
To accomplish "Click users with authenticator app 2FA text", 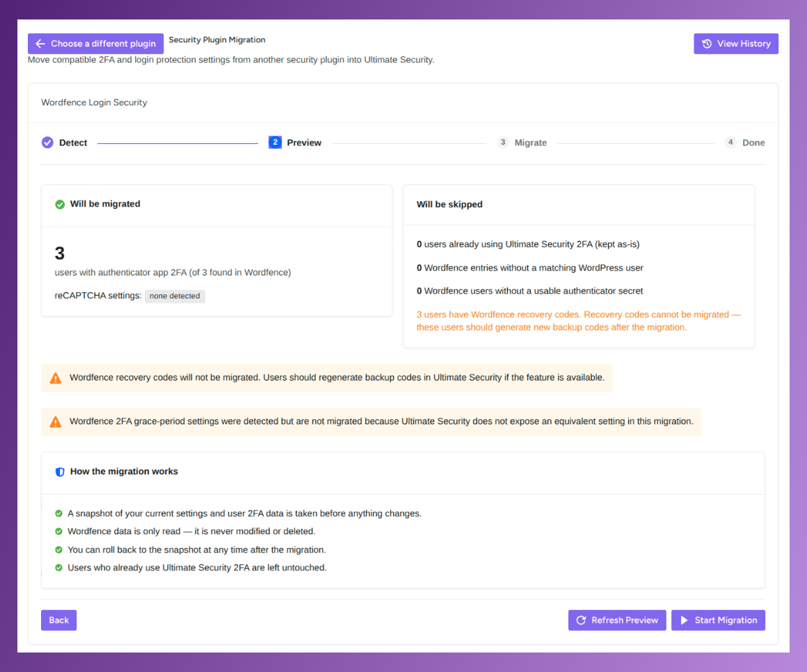I will [173, 272].
